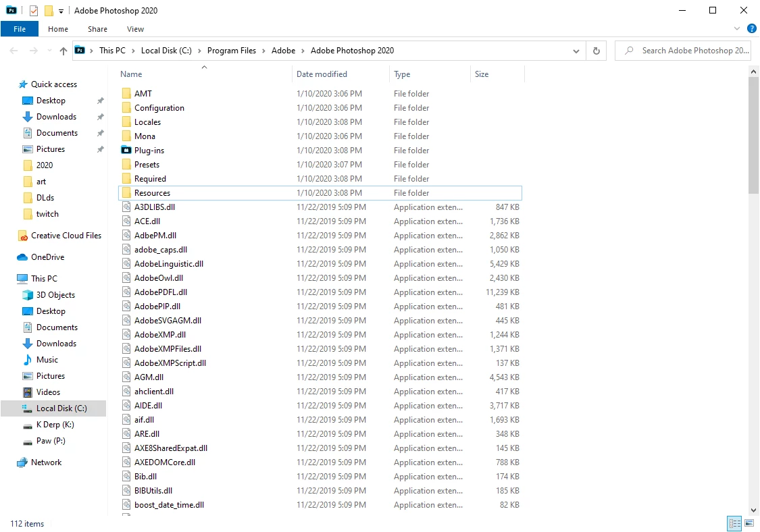Click the pin icon beside Pictures

101,149
